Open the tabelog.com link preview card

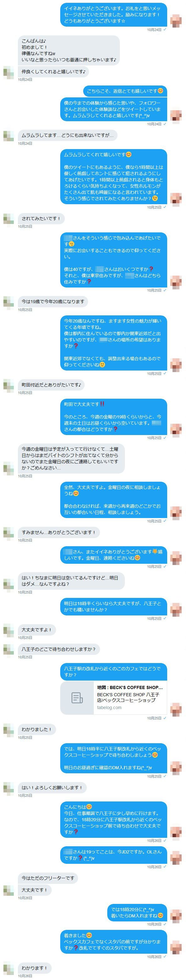click(x=114, y=698)
